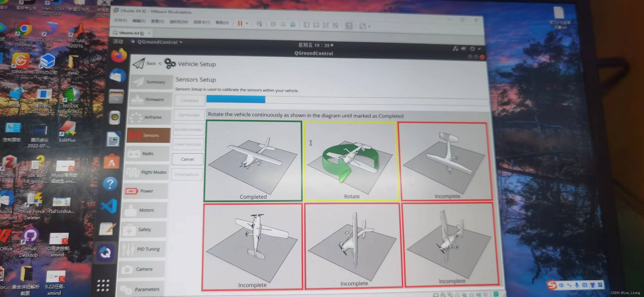644x297 pixels.
Task: Close the Ubuntu 64 VM tab
Action: click(149, 33)
